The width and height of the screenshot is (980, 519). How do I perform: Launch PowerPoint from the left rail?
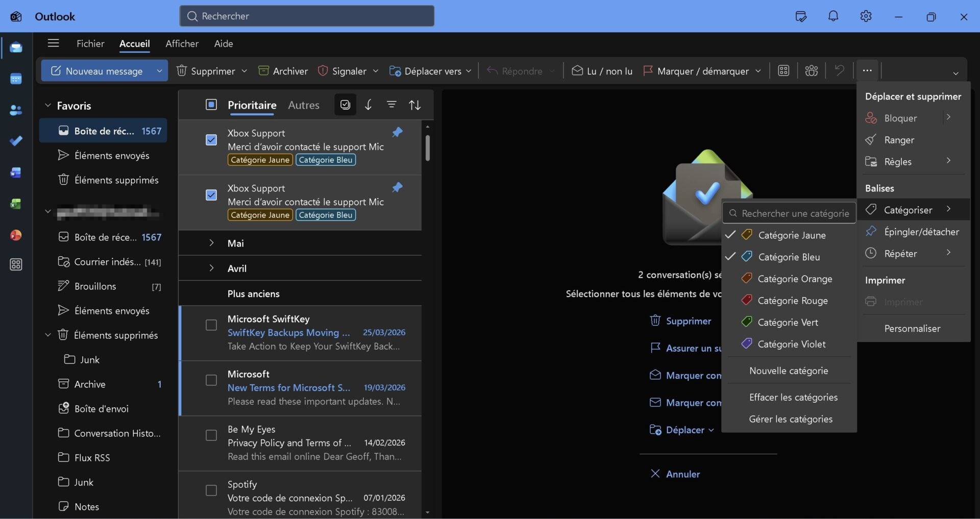point(16,235)
